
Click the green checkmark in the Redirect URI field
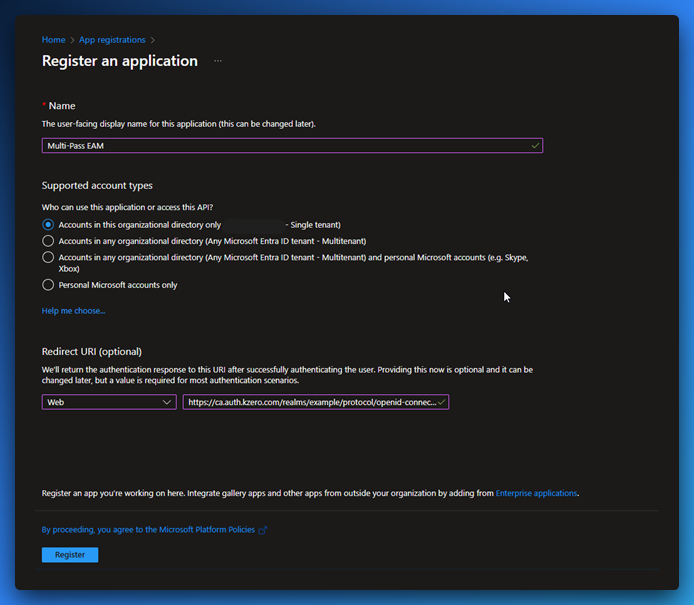[441, 402]
